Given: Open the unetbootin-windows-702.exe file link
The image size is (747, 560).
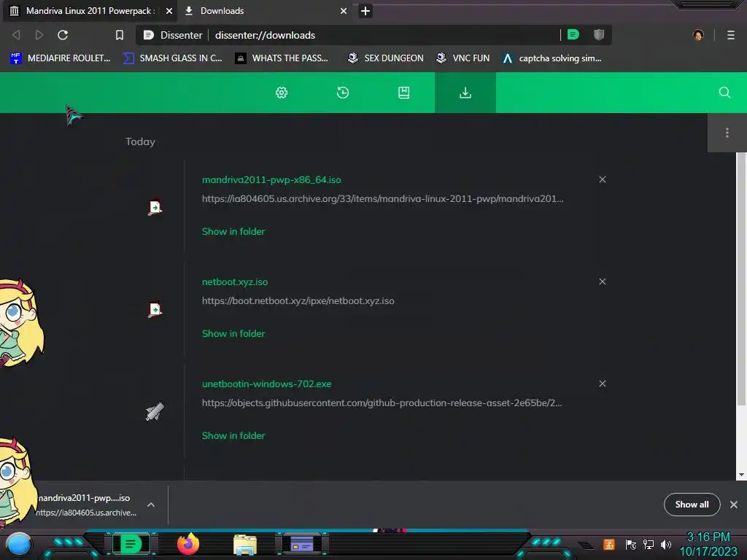Looking at the screenshot, I should [x=266, y=384].
